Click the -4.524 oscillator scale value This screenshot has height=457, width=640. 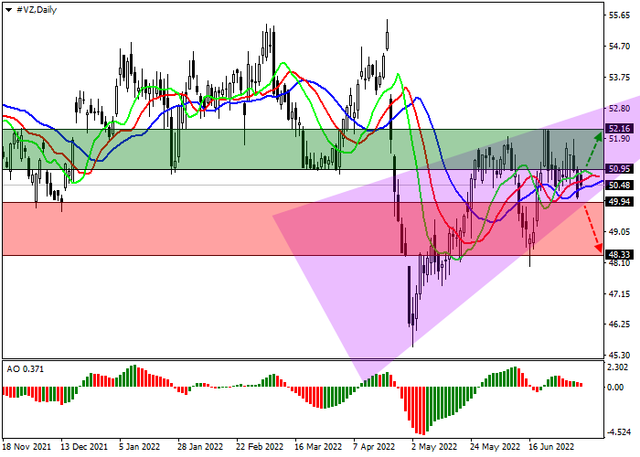[x=618, y=432]
